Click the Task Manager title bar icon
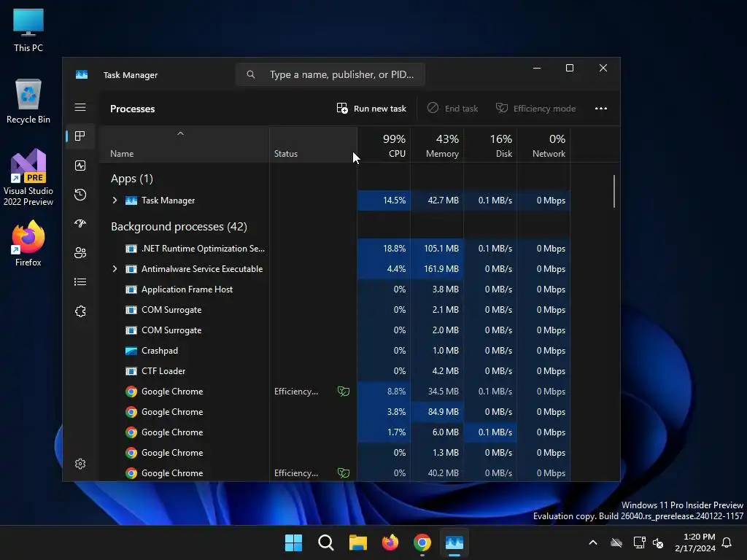Image resolution: width=747 pixels, height=560 pixels. pyautogui.click(x=82, y=75)
